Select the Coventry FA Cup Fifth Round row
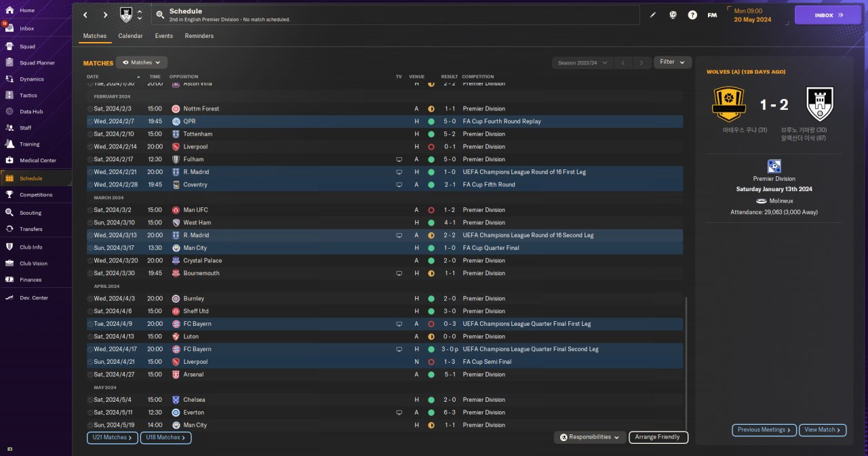Viewport: 868px width, 456px height. pyautogui.click(x=384, y=185)
